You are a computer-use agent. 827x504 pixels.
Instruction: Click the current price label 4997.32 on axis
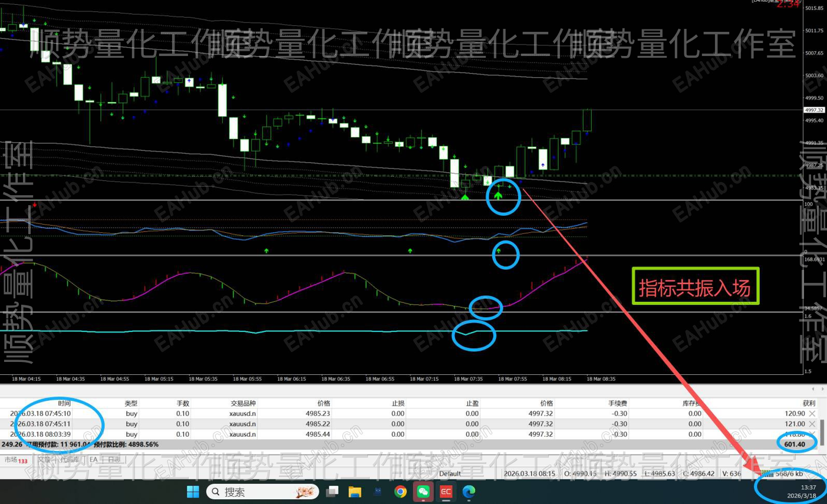click(814, 110)
